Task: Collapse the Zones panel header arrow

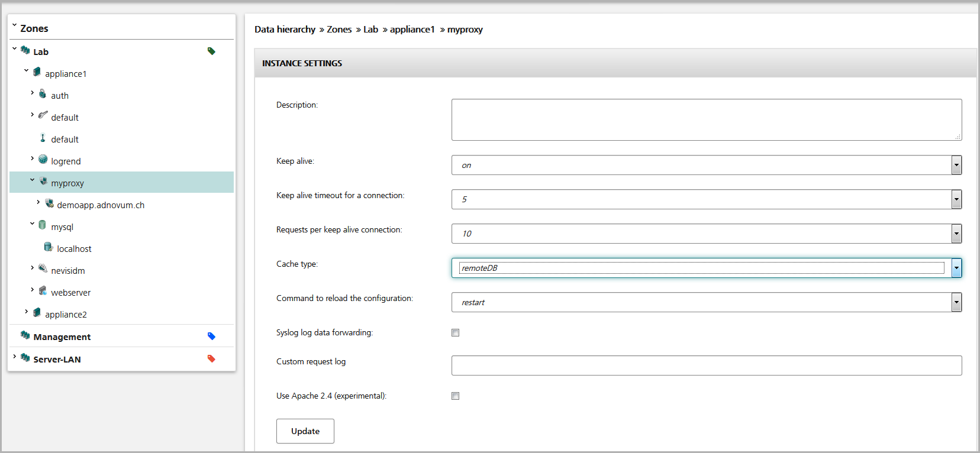Action: coord(14,25)
